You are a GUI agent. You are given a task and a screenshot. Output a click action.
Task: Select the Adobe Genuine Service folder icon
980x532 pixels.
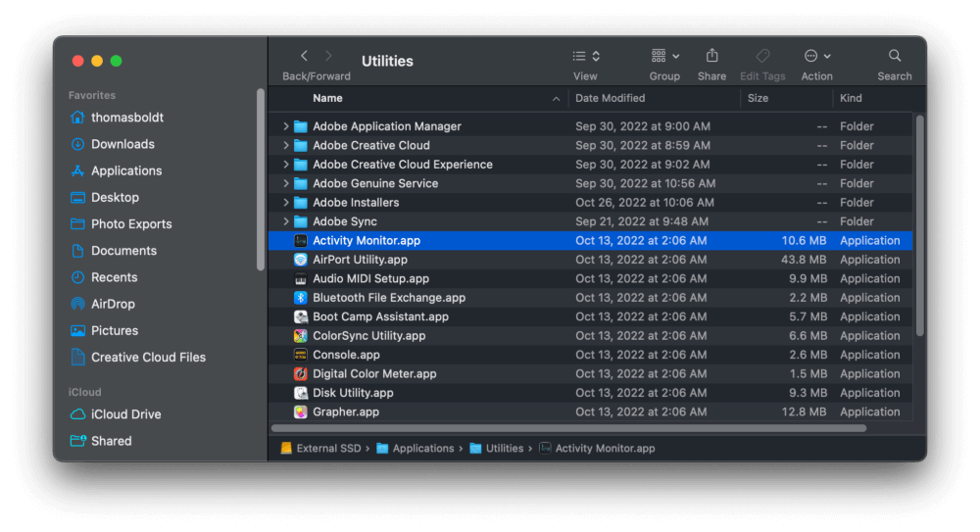point(301,183)
